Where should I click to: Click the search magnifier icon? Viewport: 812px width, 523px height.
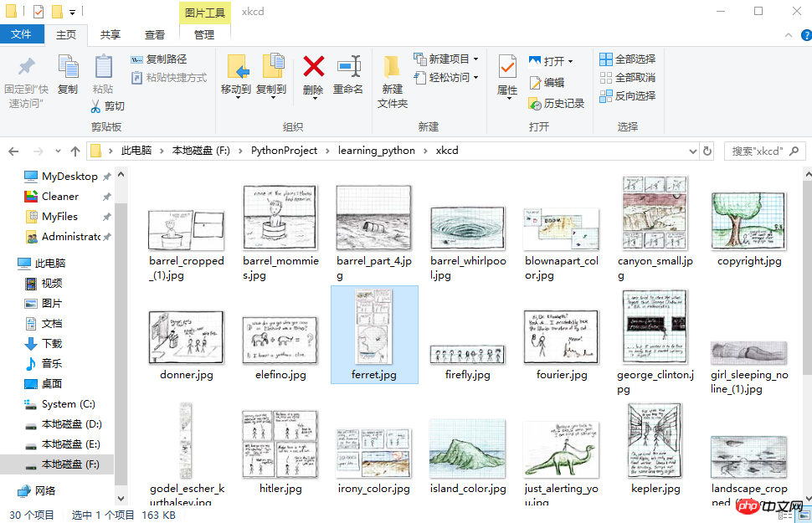[x=794, y=151]
